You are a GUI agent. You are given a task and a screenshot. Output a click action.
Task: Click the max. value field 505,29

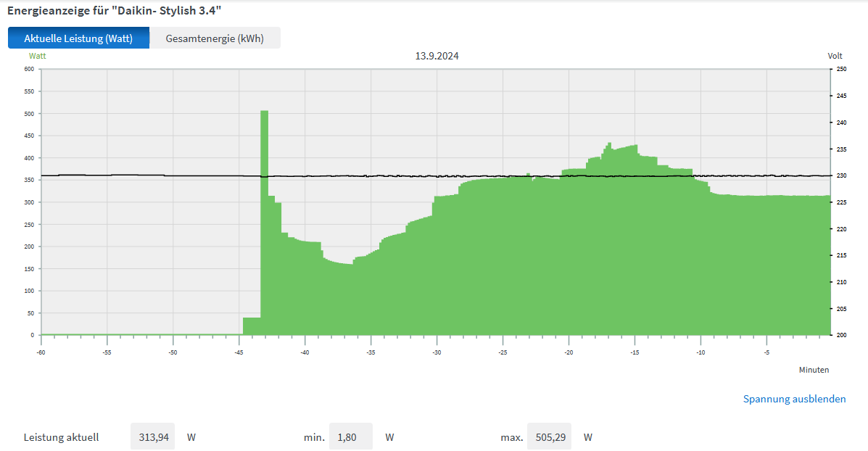point(549,437)
